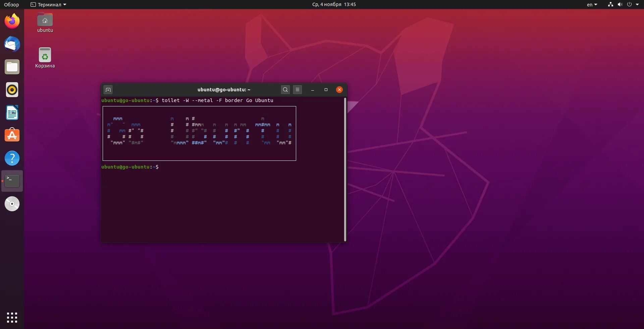Click the network status icon
This screenshot has height=329, width=644.
[610, 4]
